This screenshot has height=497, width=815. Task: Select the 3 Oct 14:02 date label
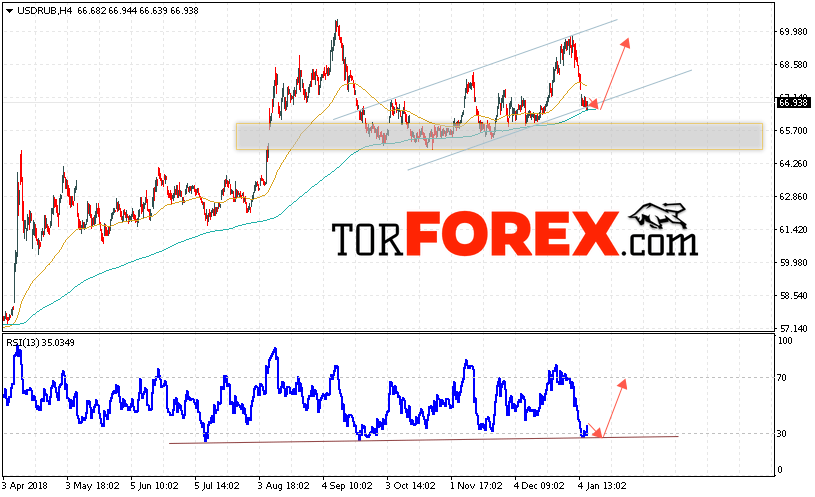point(411,486)
